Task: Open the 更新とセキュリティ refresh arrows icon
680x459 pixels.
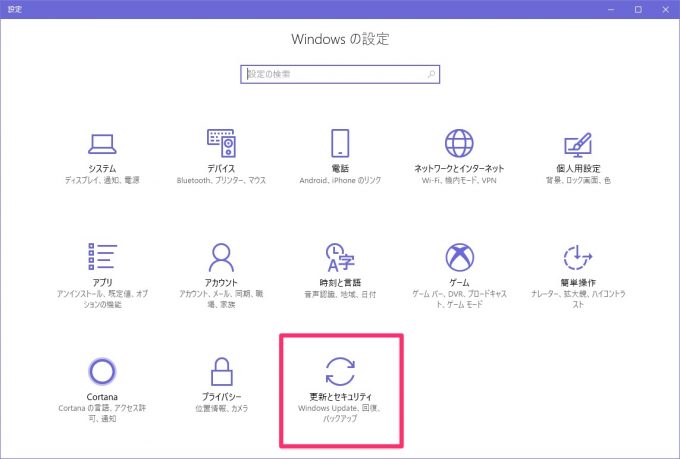Action: tap(340, 371)
